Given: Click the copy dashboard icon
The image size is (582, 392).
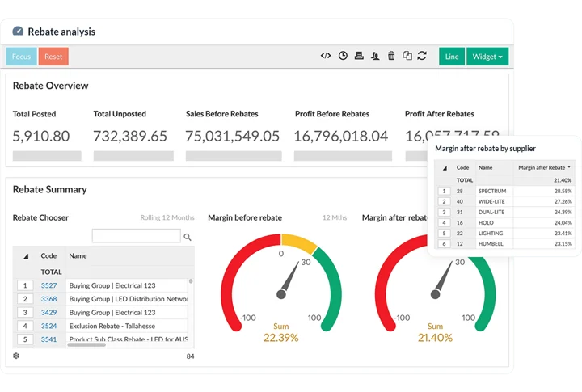Looking at the screenshot, I should [x=407, y=56].
